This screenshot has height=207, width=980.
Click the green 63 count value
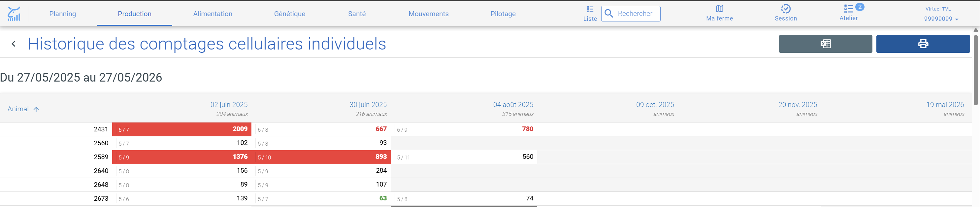pos(383,198)
